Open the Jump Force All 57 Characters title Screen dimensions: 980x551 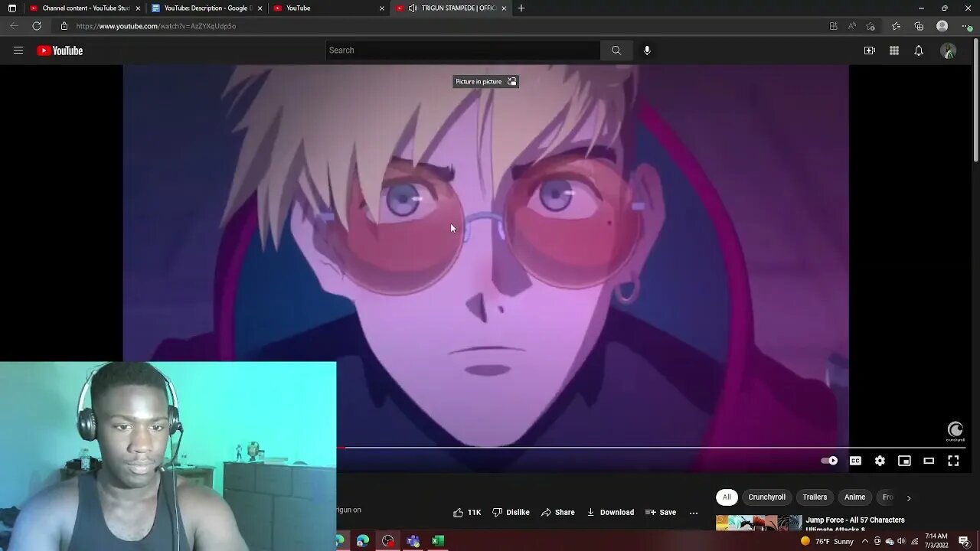[x=855, y=524]
